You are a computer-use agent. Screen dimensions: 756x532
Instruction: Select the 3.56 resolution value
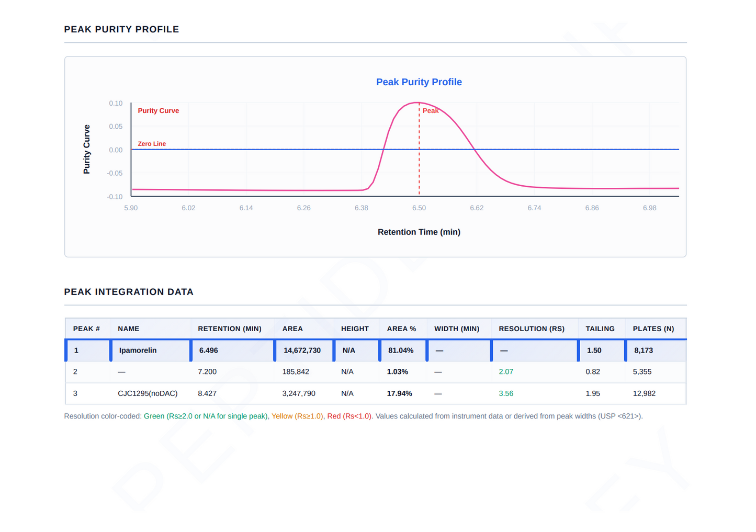pos(506,393)
